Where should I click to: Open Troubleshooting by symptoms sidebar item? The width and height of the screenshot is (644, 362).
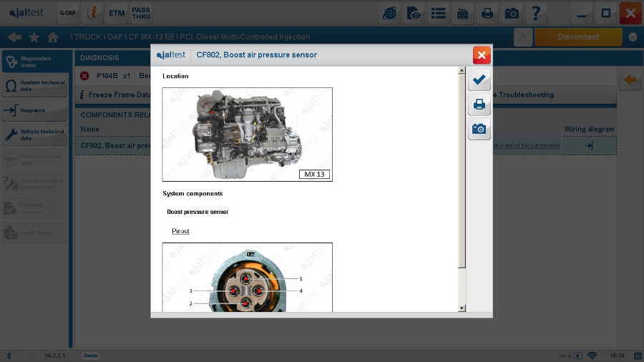[x=35, y=183]
